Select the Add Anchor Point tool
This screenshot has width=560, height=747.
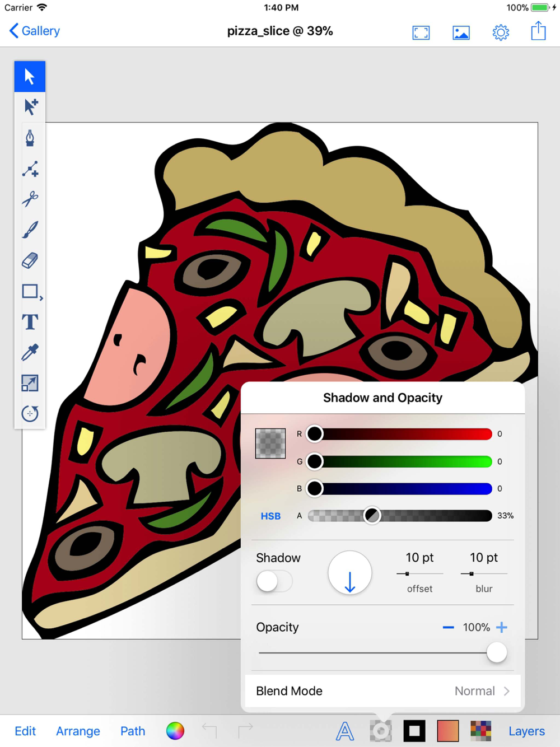(x=30, y=169)
